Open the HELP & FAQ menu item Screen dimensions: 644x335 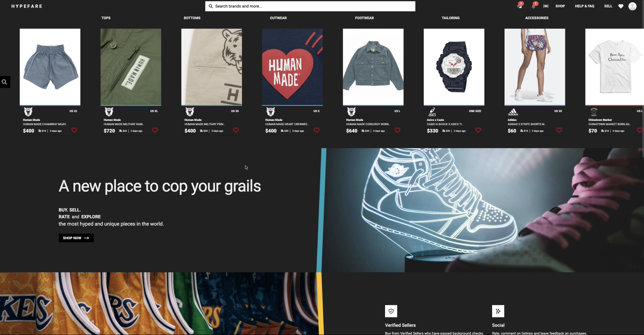coord(584,6)
